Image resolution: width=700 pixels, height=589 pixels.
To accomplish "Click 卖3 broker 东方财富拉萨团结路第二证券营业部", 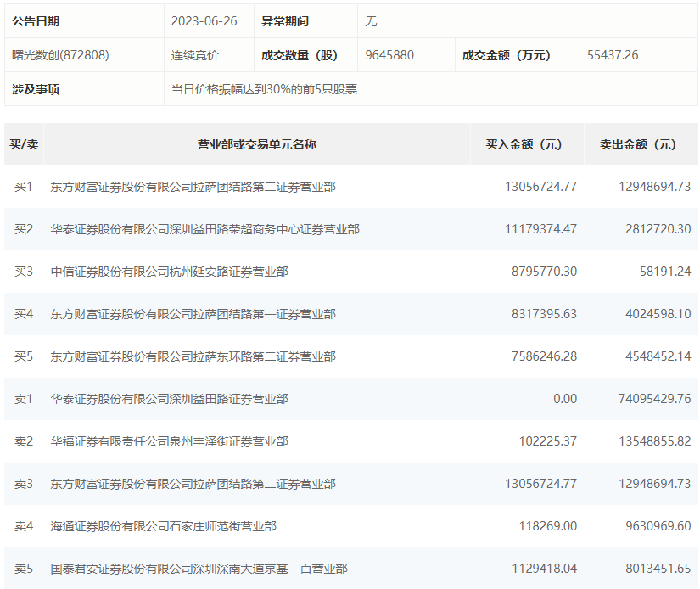I will 193,483.
